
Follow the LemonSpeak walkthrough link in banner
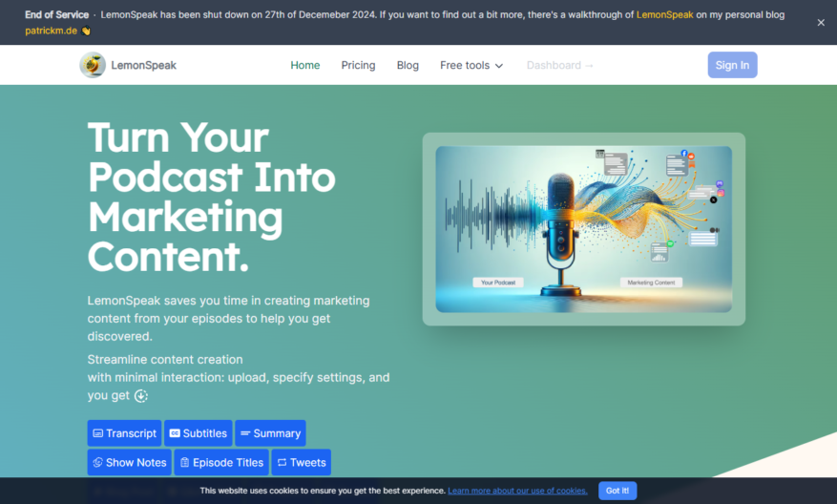[664, 15]
